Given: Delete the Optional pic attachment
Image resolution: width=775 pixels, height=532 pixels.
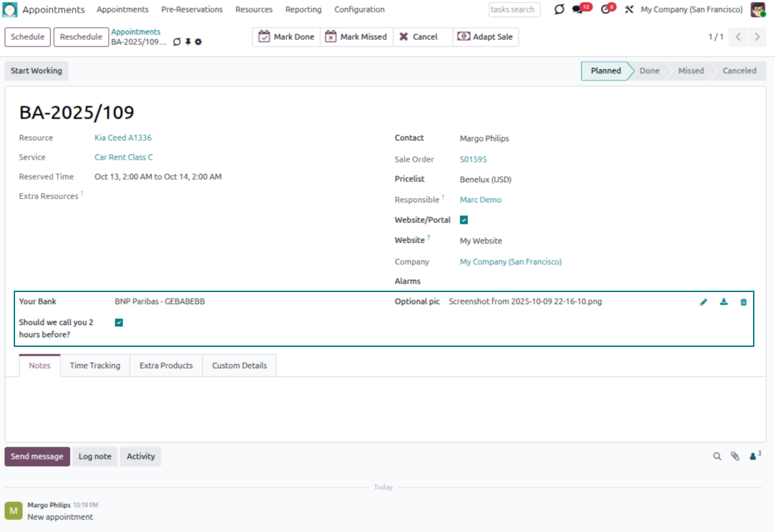Looking at the screenshot, I should click(743, 302).
